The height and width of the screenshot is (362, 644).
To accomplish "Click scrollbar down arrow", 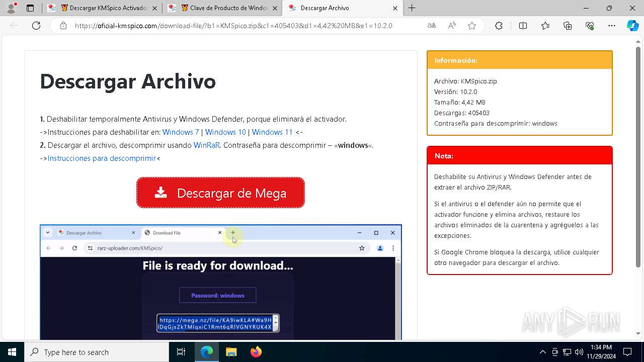I will point(639,333).
